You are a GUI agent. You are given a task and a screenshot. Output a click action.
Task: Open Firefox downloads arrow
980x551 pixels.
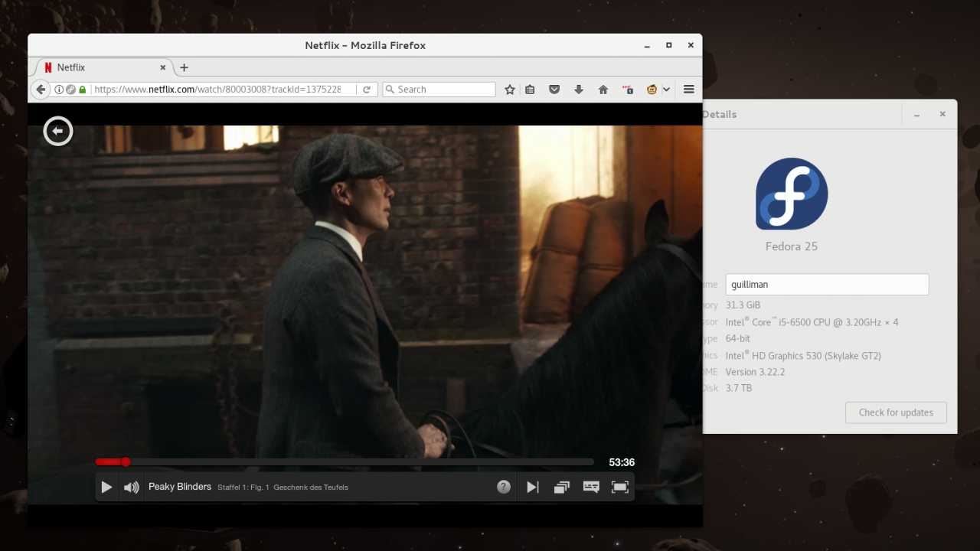pyautogui.click(x=579, y=90)
